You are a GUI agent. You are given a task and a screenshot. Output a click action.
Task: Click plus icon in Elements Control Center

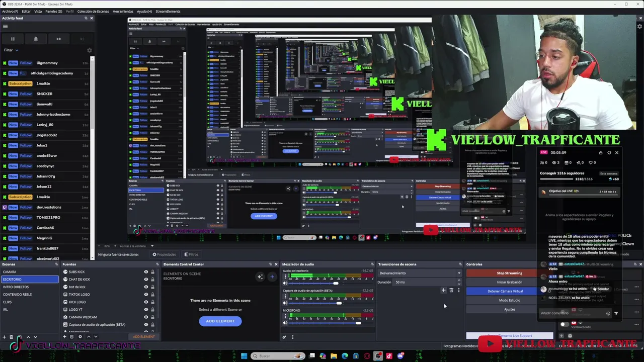click(272, 277)
